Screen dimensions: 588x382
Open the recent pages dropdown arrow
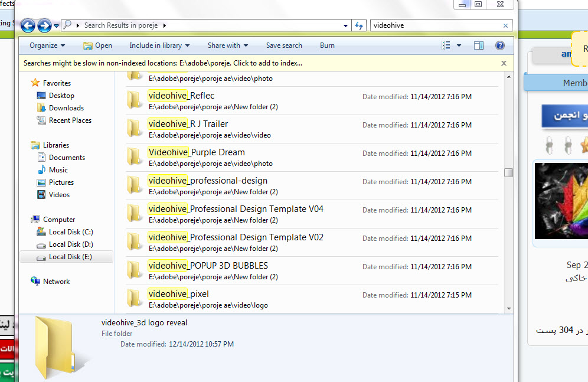point(56,25)
